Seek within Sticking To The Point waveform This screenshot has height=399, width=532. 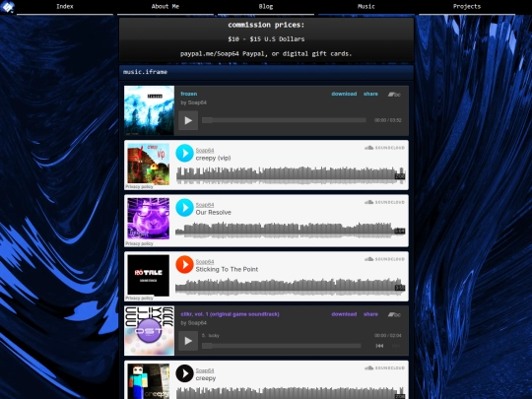(291, 287)
